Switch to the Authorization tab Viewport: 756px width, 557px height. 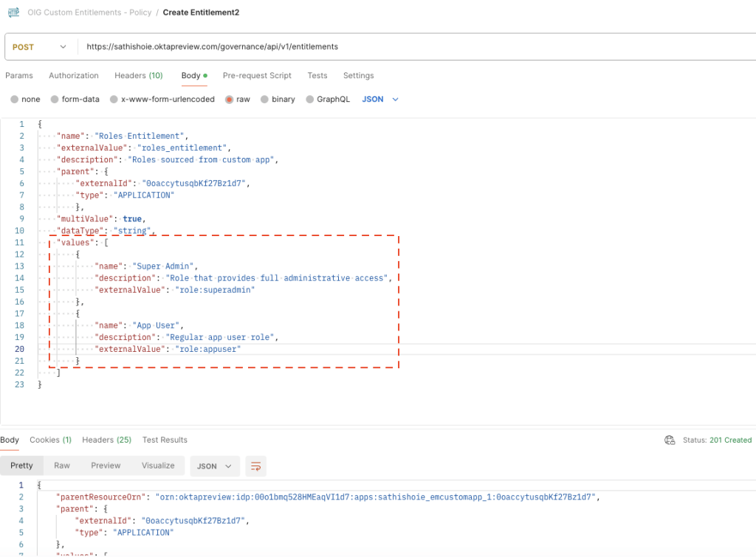point(74,76)
